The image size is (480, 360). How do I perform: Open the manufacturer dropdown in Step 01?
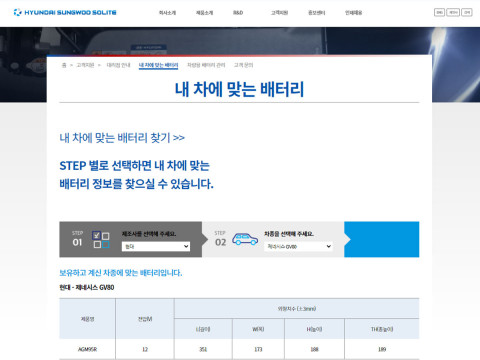tap(156, 246)
